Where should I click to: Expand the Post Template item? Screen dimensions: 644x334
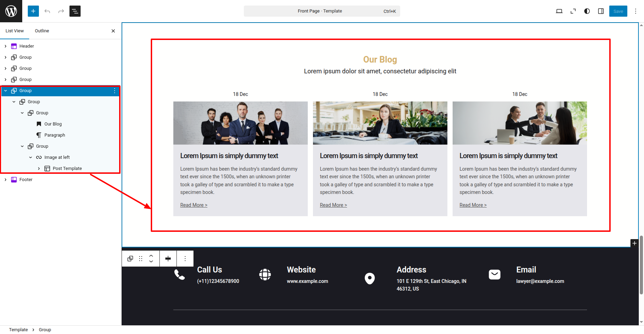pyautogui.click(x=39, y=169)
